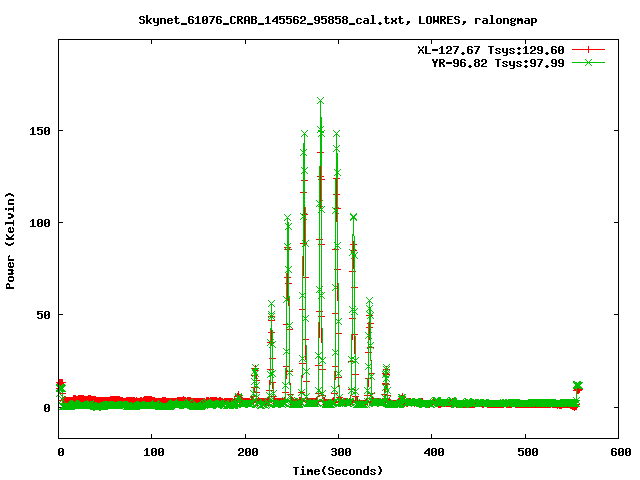The width and height of the screenshot is (640, 480).
Task: Click the 400 tick label on x-axis
Action: coord(432,452)
